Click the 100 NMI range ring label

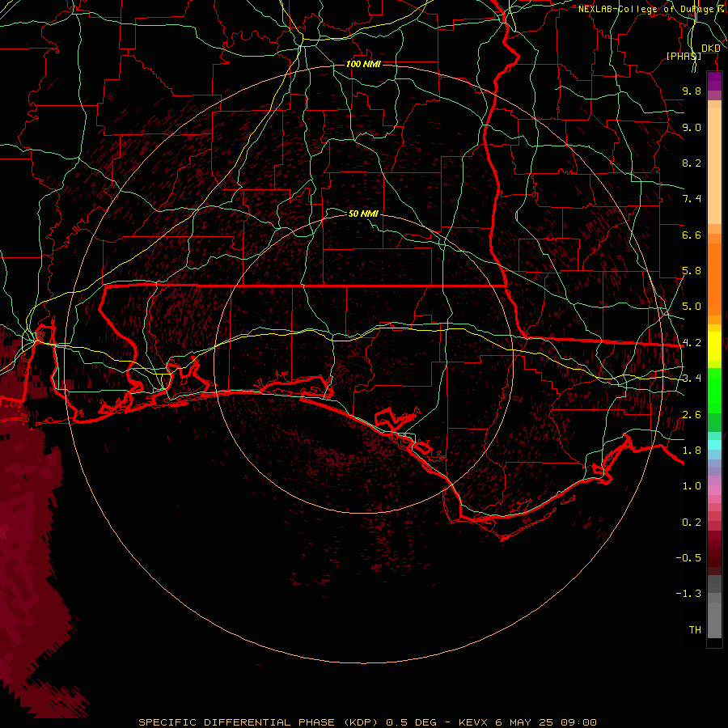coord(363,64)
